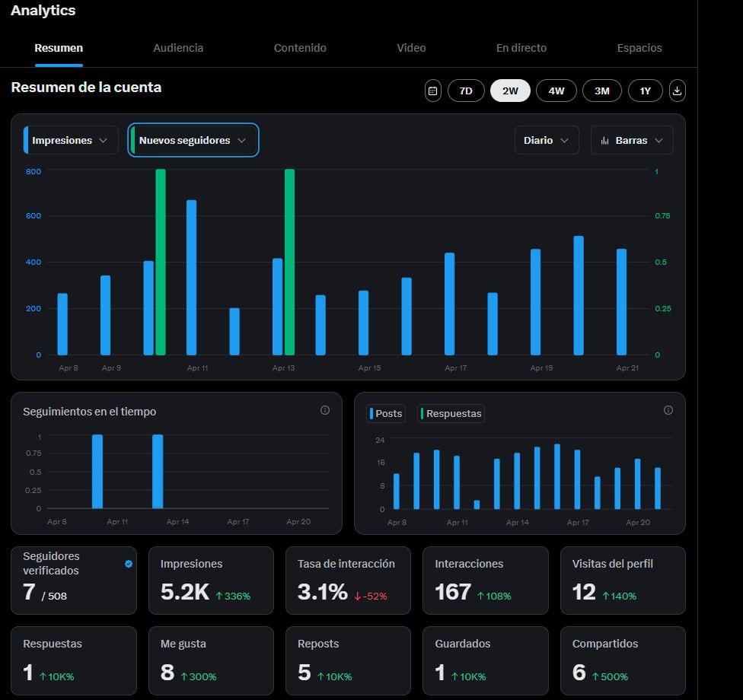Expand the Barras chart type dropdown
743x700 pixels.
(632, 140)
